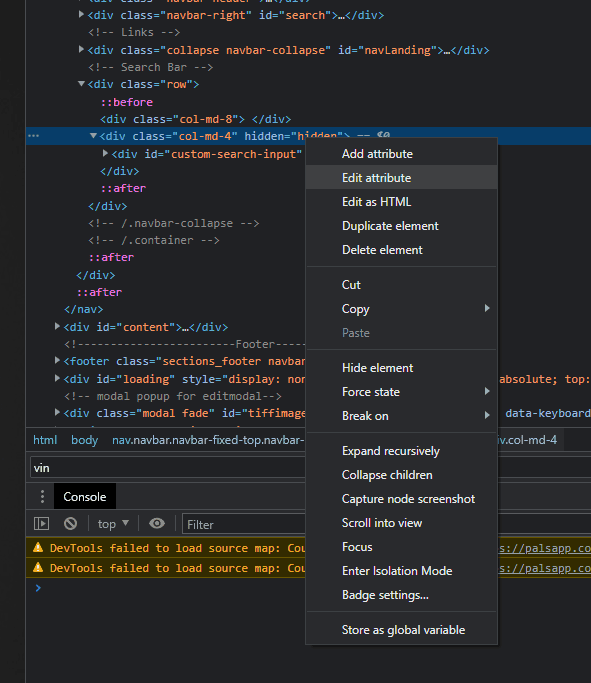Select the div class col-md-8 row
The height and width of the screenshot is (683, 591).
pos(196,119)
